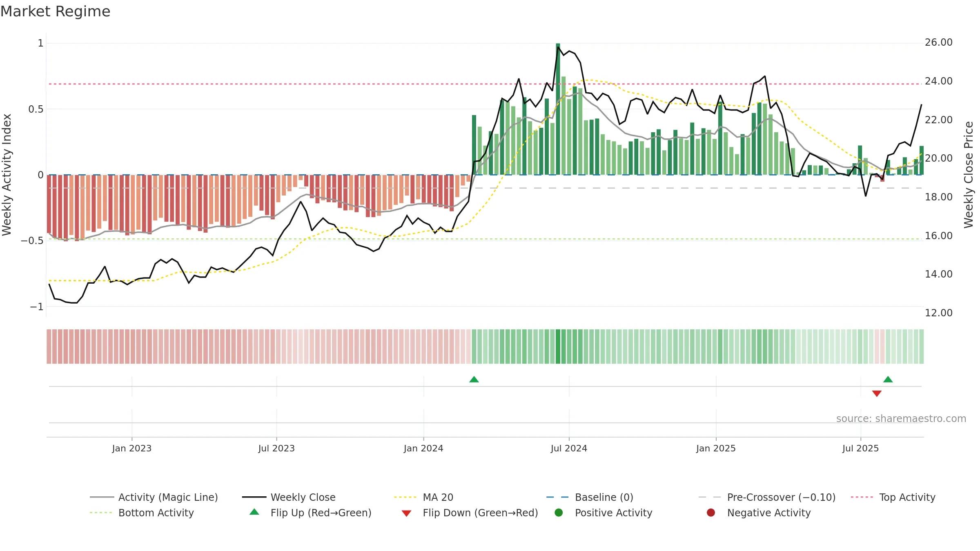Click the Jan 2024 axis label
This screenshot has width=980, height=551.
423,448
